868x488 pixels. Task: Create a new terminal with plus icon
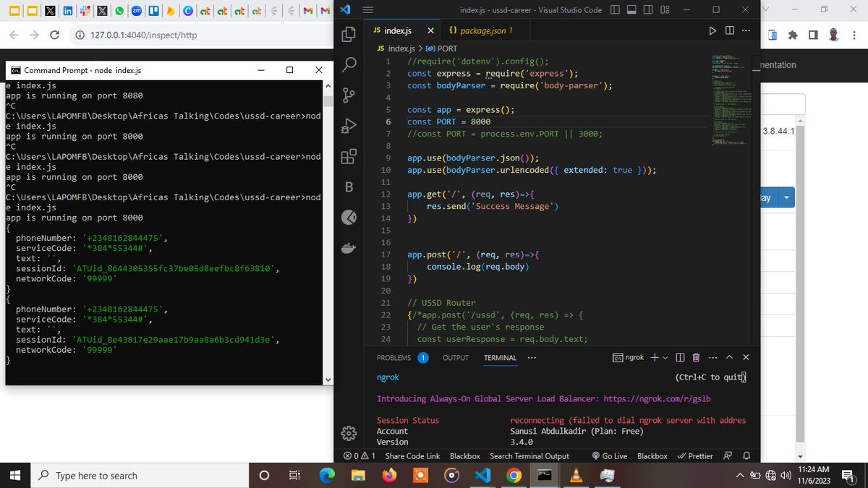(654, 357)
